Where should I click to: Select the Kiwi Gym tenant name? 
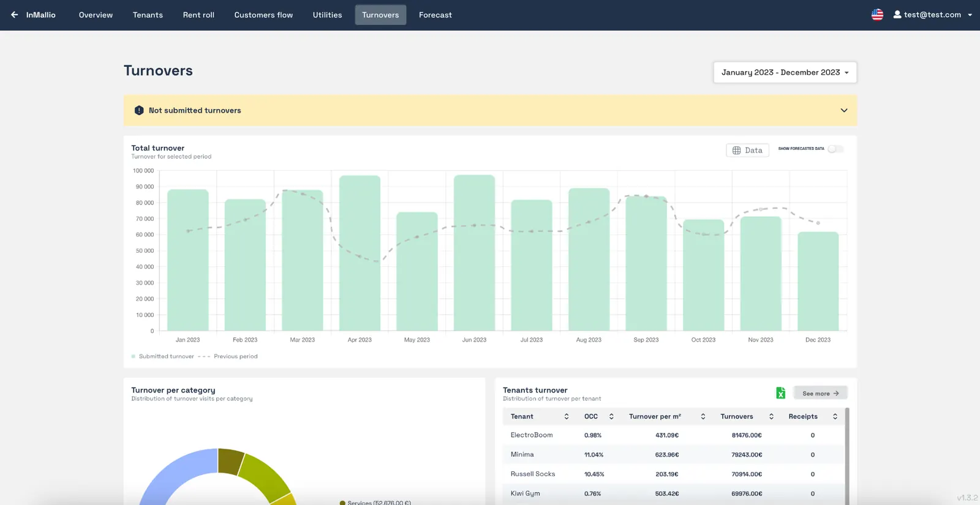(526, 493)
